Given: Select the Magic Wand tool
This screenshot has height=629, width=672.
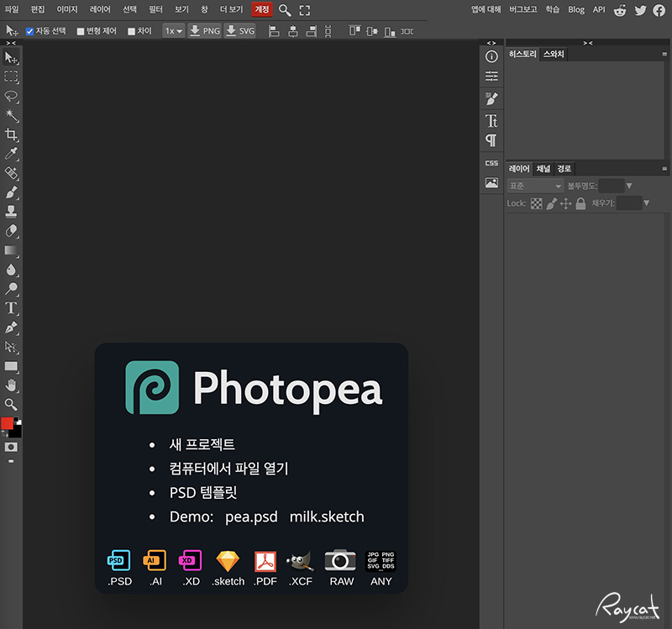Looking at the screenshot, I should 11,115.
